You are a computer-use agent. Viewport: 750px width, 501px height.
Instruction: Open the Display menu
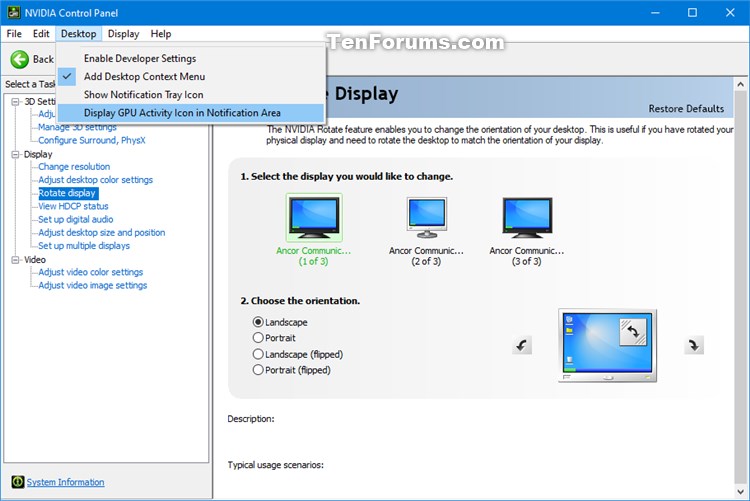click(123, 33)
